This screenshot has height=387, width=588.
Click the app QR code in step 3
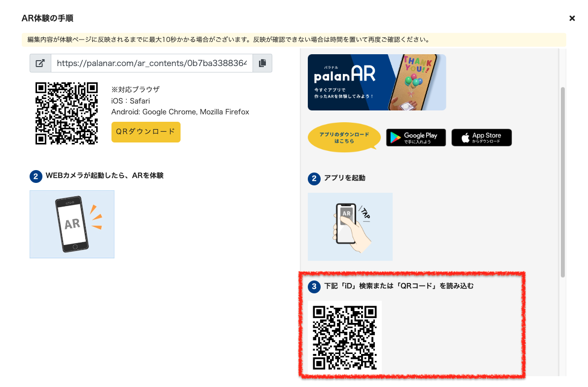click(345, 338)
